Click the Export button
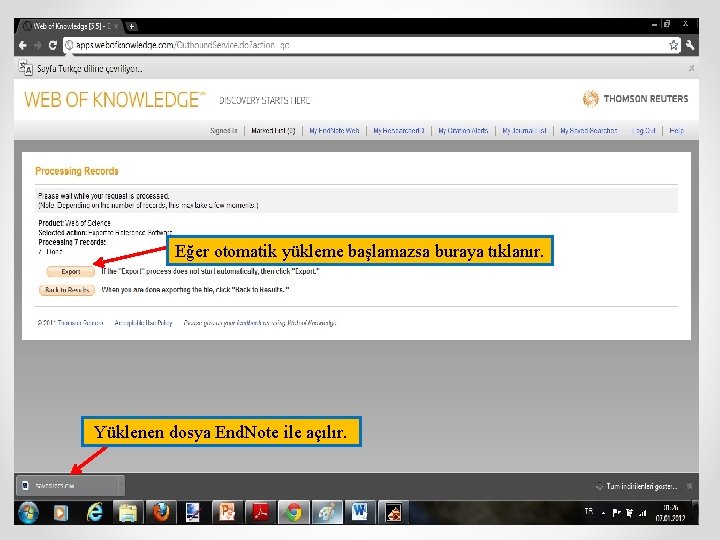The height and width of the screenshot is (540, 720). pos(71,271)
